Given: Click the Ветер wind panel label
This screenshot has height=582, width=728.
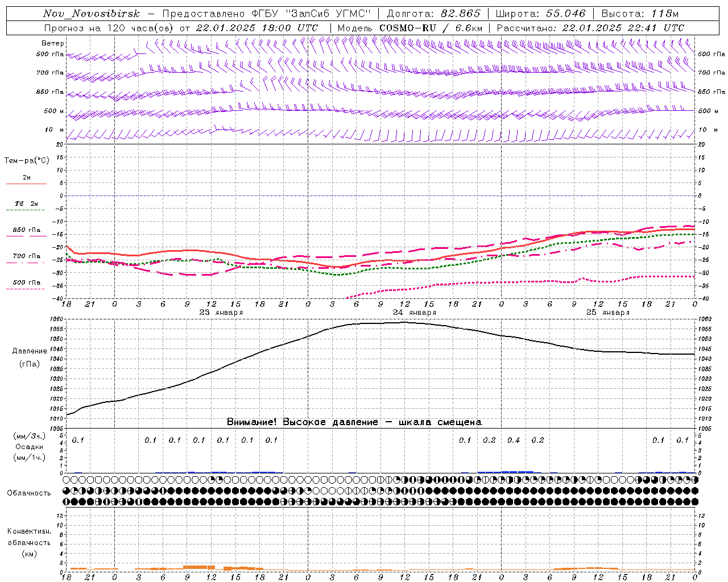Looking at the screenshot, I should pyautogui.click(x=53, y=43).
